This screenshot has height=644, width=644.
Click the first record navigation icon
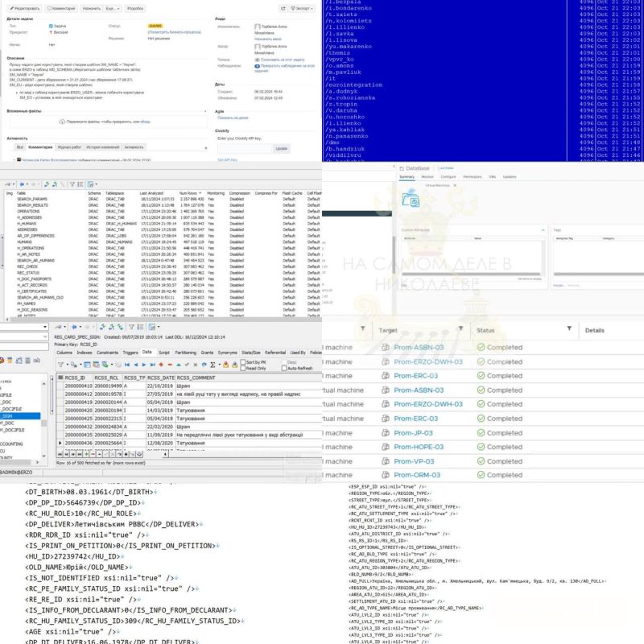pyautogui.click(x=127, y=365)
